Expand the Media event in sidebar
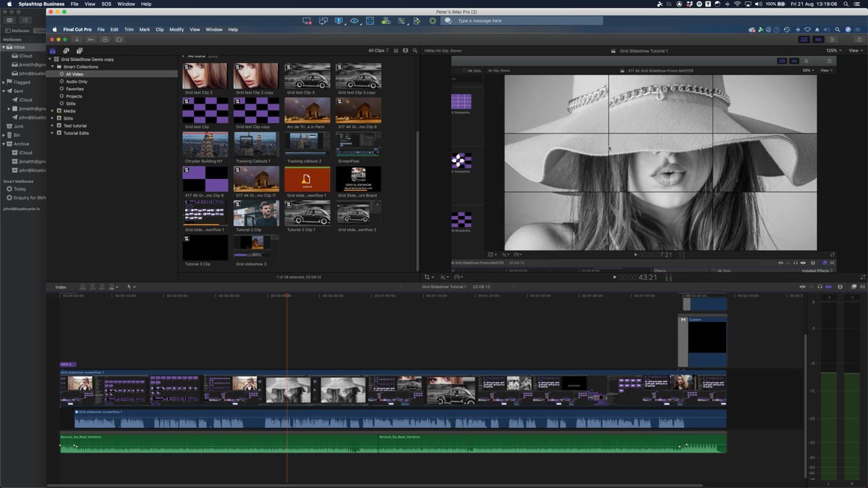Viewport: 868px width, 488px height. pos(54,111)
